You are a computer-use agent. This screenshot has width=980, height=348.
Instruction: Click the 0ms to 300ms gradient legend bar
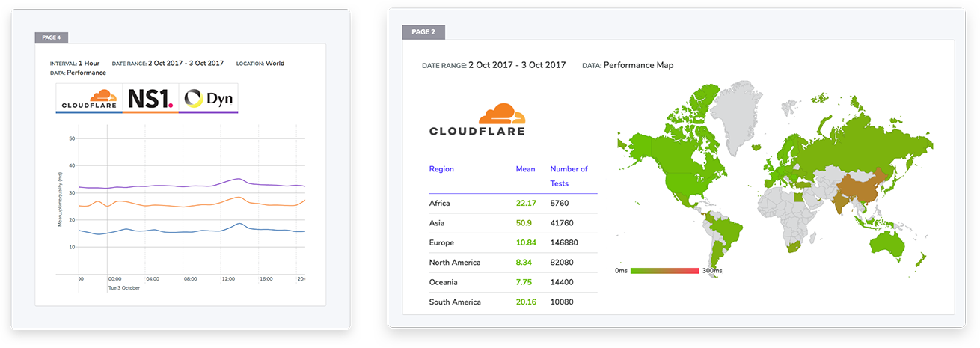click(665, 270)
